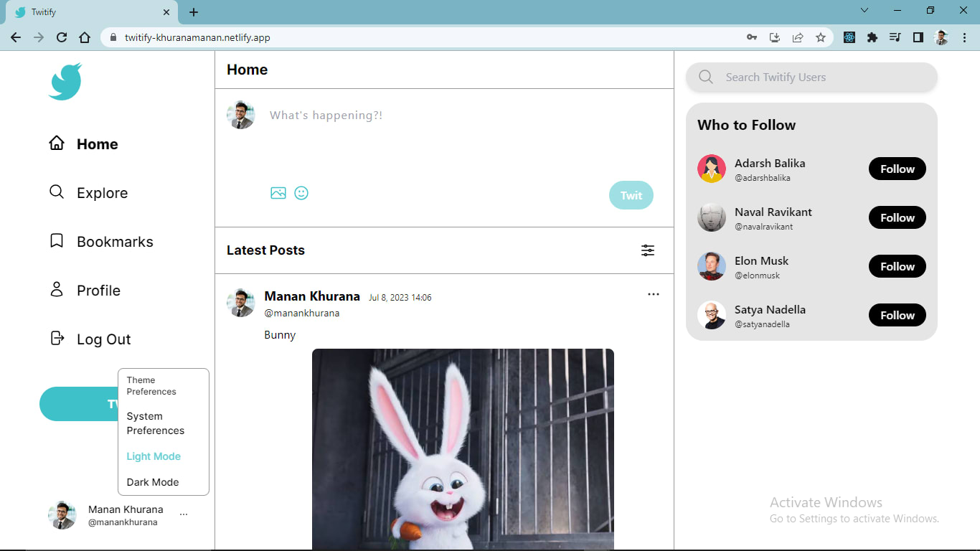Viewport: 980px width, 551px height.
Task: Open Chrome three-dot menu
Action: tap(964, 37)
